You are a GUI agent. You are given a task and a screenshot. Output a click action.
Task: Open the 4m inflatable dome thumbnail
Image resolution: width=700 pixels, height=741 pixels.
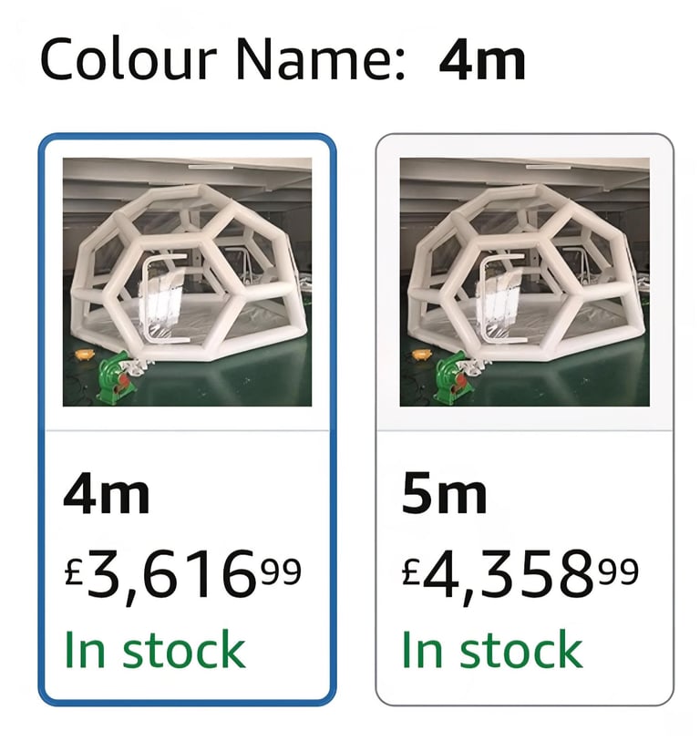[x=187, y=283]
